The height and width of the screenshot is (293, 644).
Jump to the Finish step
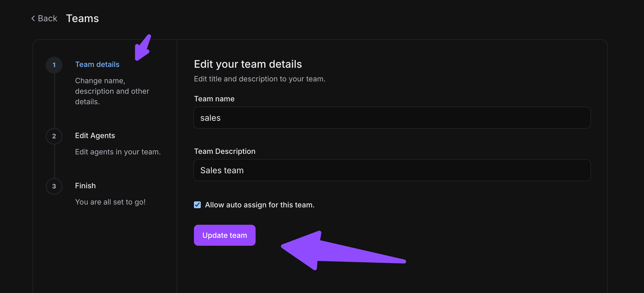(85, 186)
